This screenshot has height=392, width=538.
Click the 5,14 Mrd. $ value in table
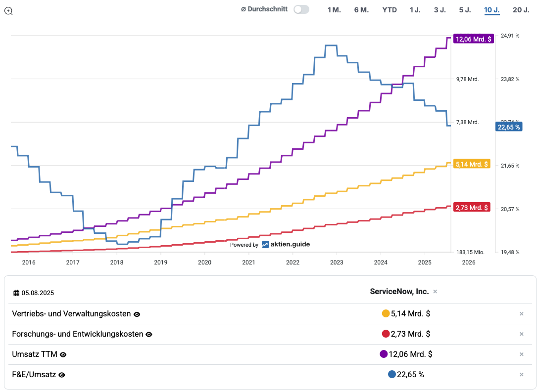(x=410, y=313)
